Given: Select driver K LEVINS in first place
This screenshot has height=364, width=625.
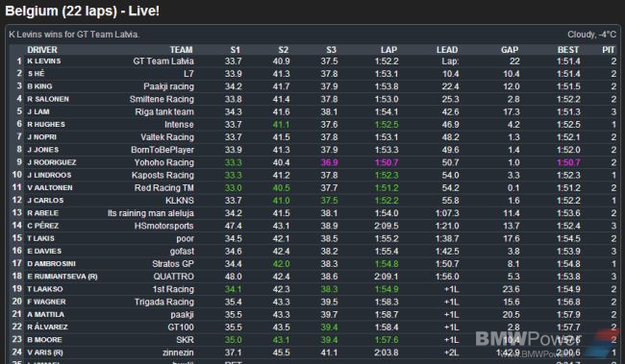Looking at the screenshot, I should pyautogui.click(x=44, y=61).
